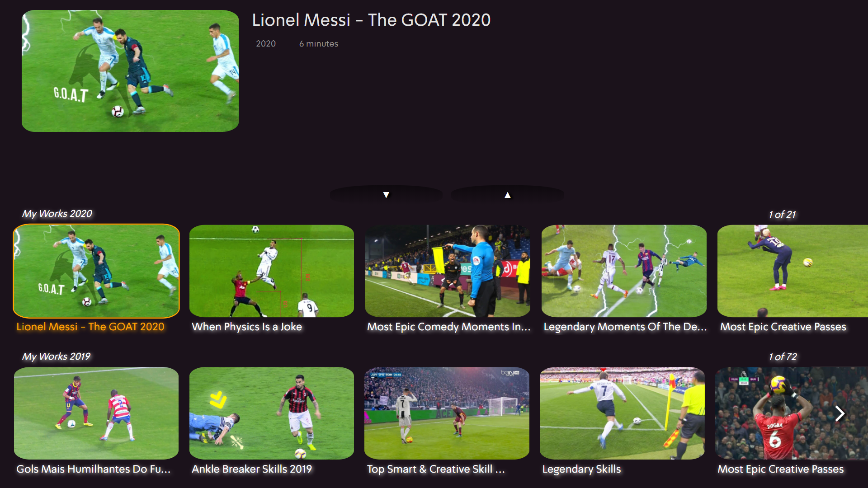Select the Ankle Breaker Skills 2019 thumbnail

[272, 413]
